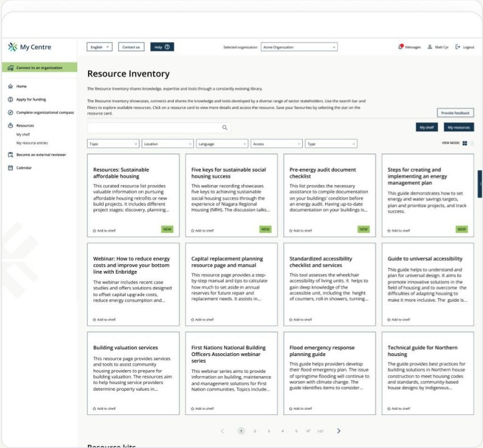Star the Flood emergency response card
Image resolution: width=483 pixels, height=448 pixels.
point(291,409)
